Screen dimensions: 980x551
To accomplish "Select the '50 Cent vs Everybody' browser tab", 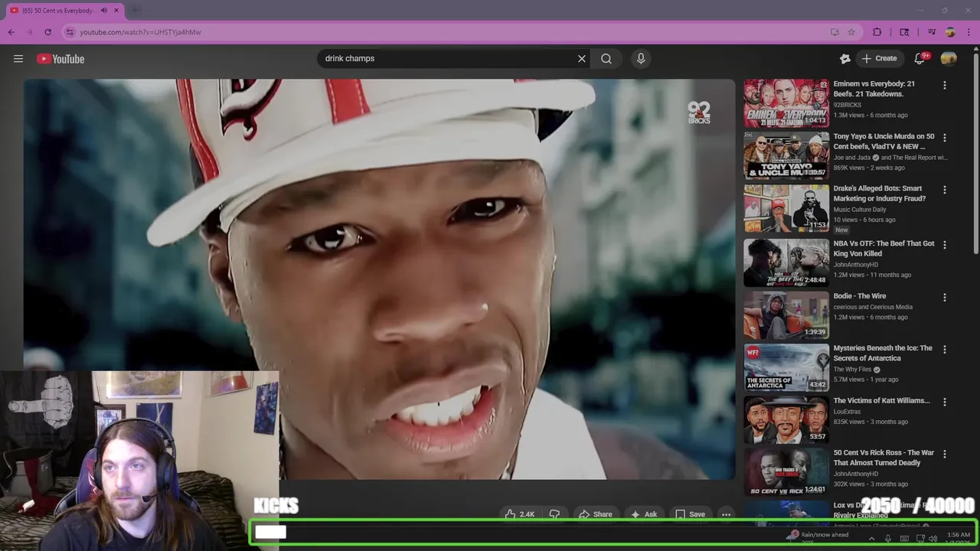I will [x=57, y=11].
